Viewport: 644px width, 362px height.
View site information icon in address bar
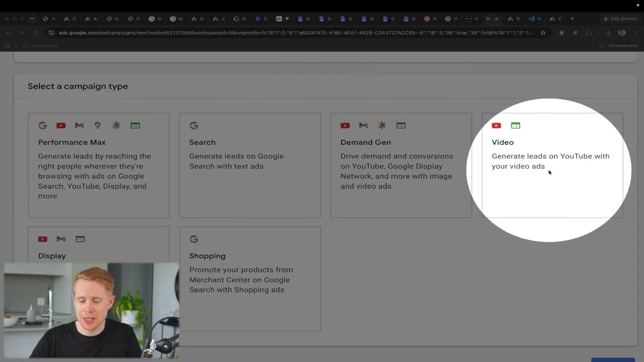(x=51, y=33)
